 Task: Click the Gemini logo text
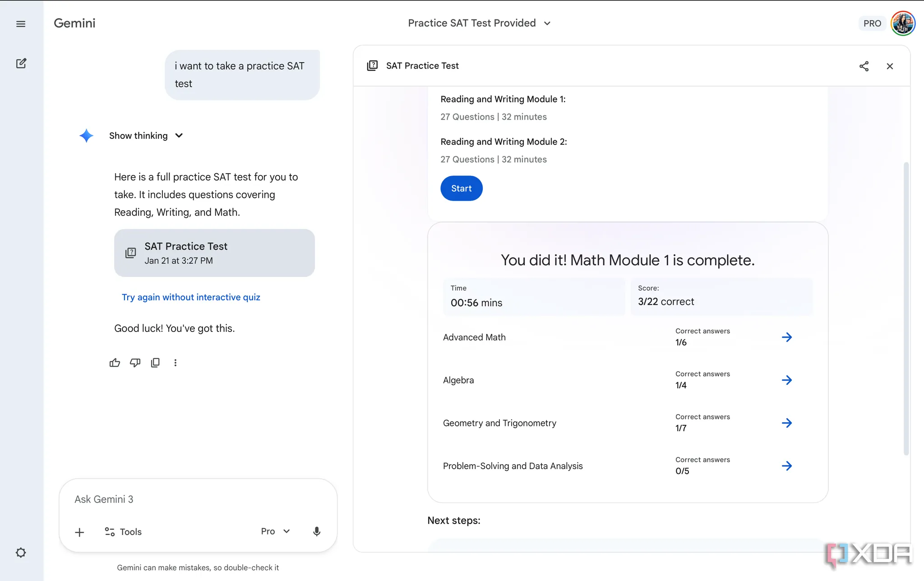coord(74,23)
